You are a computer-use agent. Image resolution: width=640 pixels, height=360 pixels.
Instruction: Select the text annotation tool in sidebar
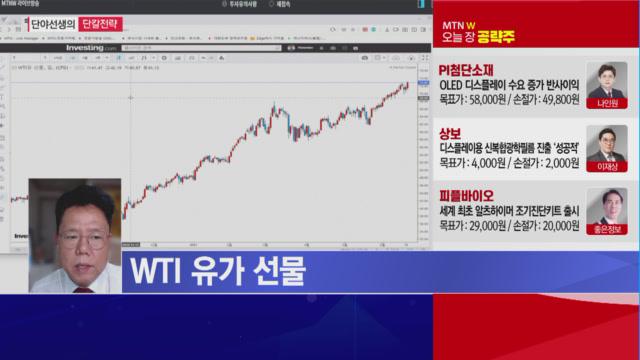tap(2, 97)
